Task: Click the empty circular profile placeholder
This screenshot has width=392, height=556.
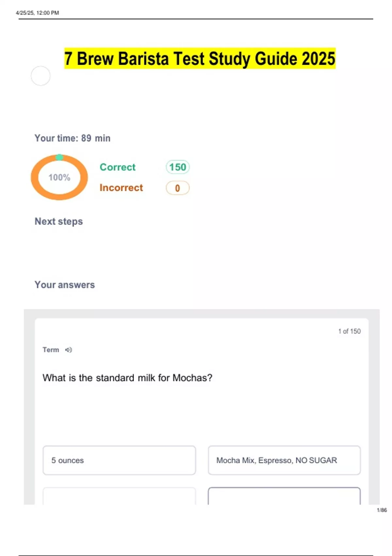Action: [x=41, y=76]
